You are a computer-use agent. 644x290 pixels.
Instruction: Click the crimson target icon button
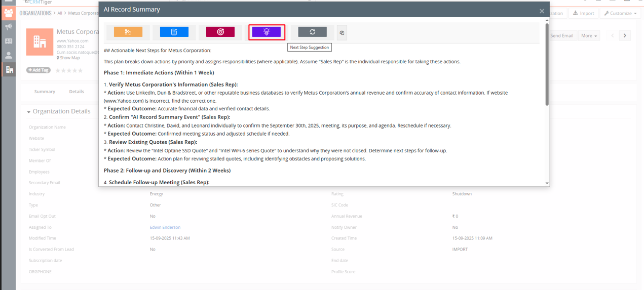pyautogui.click(x=220, y=32)
